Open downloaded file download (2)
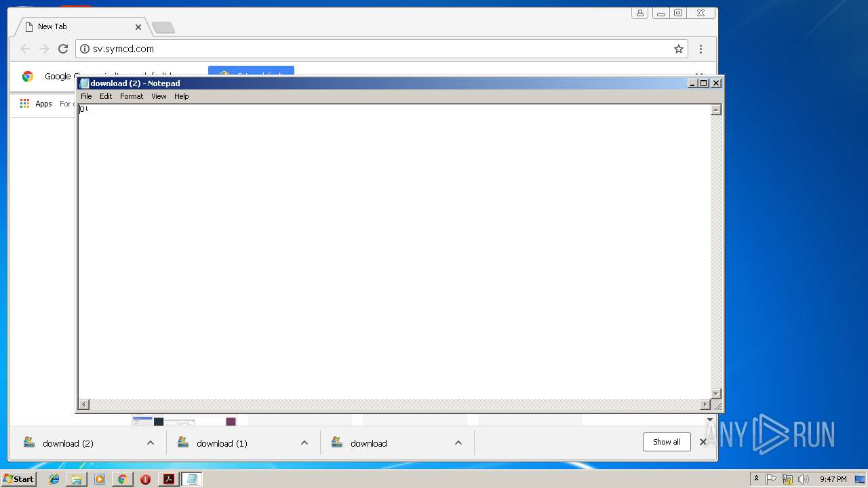This screenshot has height=488, width=868. pos(68,443)
